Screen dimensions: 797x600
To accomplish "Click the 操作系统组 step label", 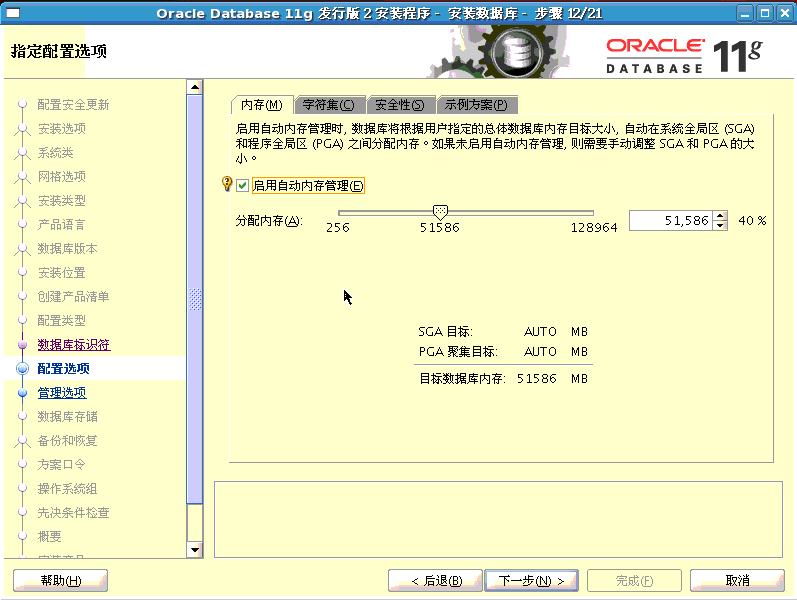I will click(x=68, y=489).
